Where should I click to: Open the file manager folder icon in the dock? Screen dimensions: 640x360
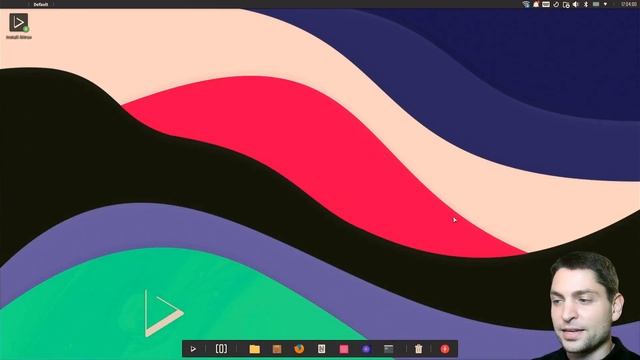point(255,349)
